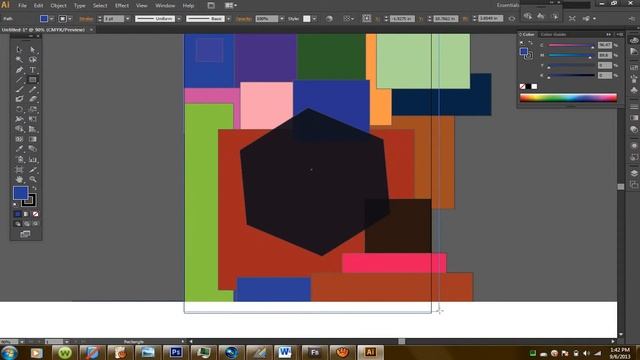The height and width of the screenshot is (360, 640).
Task: Set toolbox paint mode to None
Action: pos(36,214)
